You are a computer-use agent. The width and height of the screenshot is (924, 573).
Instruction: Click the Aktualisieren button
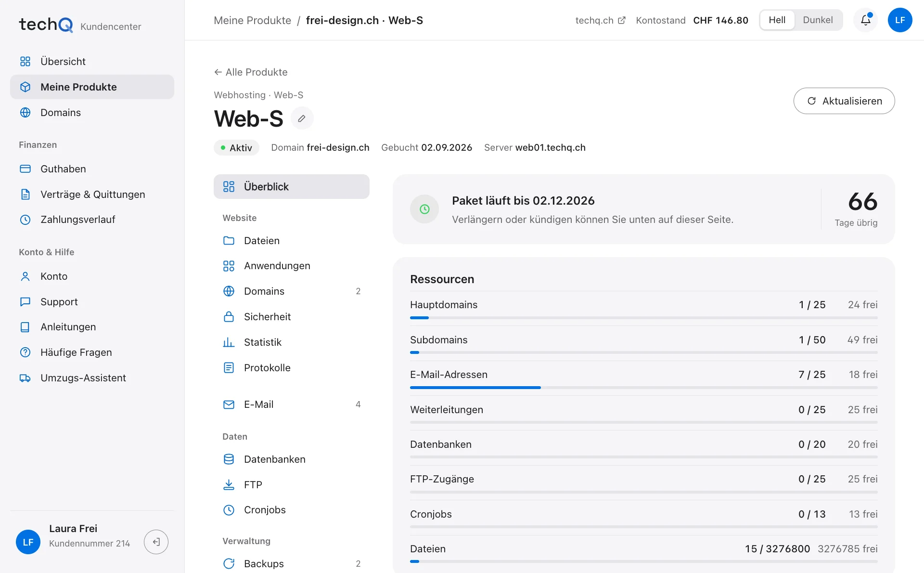(x=844, y=101)
